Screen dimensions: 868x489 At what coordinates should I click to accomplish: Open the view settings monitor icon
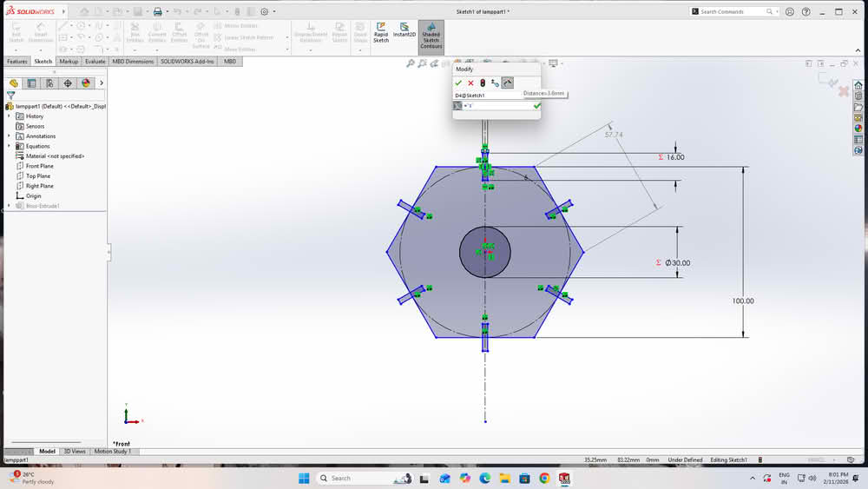click(x=553, y=63)
